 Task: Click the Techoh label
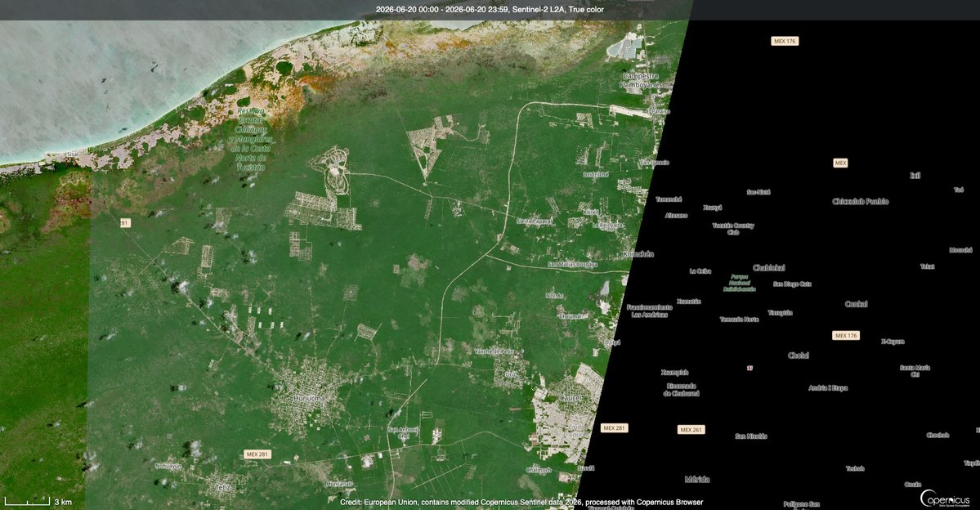click(x=855, y=468)
